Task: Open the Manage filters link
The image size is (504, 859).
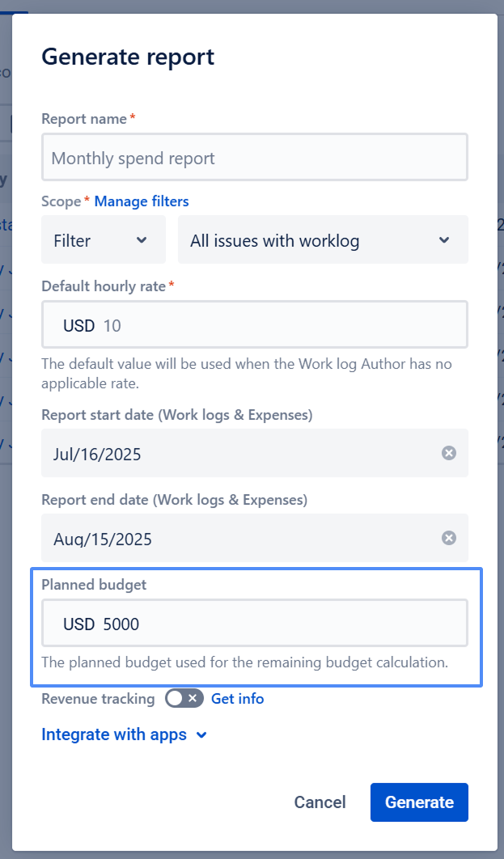Action: (142, 201)
